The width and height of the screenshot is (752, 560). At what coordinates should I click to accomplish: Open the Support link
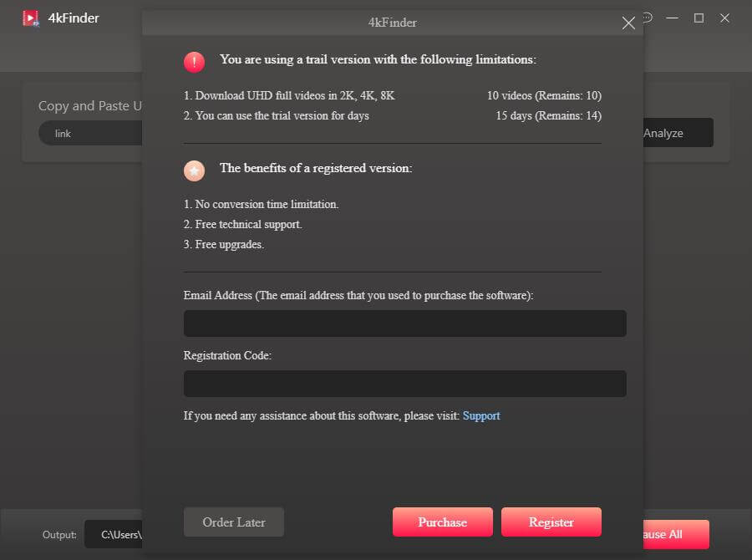pos(481,415)
